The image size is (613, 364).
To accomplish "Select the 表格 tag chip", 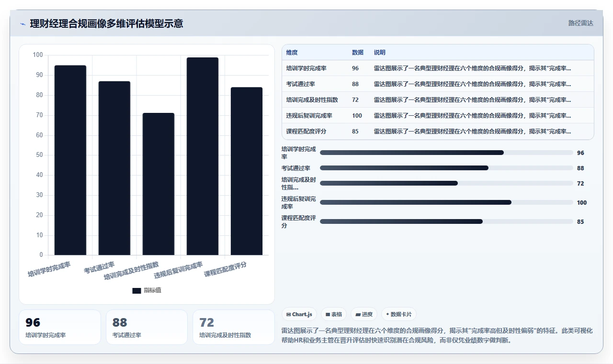I will 334,314.
